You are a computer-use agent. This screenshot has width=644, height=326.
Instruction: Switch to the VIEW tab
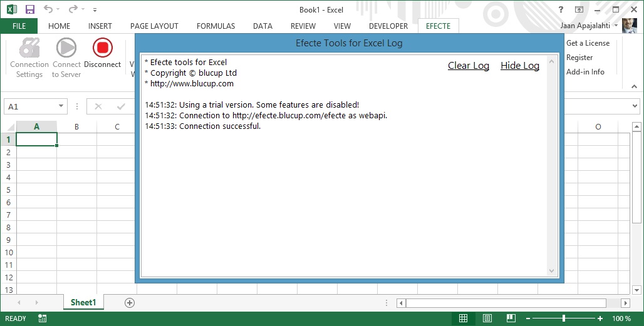click(342, 26)
